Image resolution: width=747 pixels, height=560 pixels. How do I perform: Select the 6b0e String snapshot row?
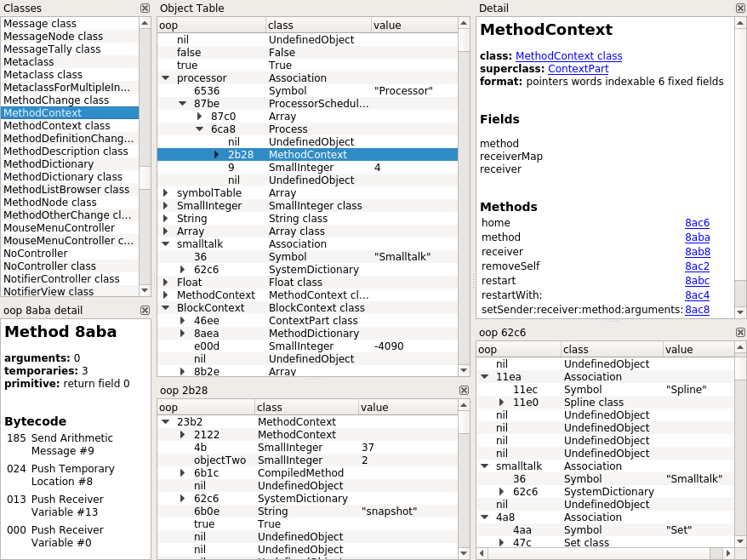coord(308,511)
